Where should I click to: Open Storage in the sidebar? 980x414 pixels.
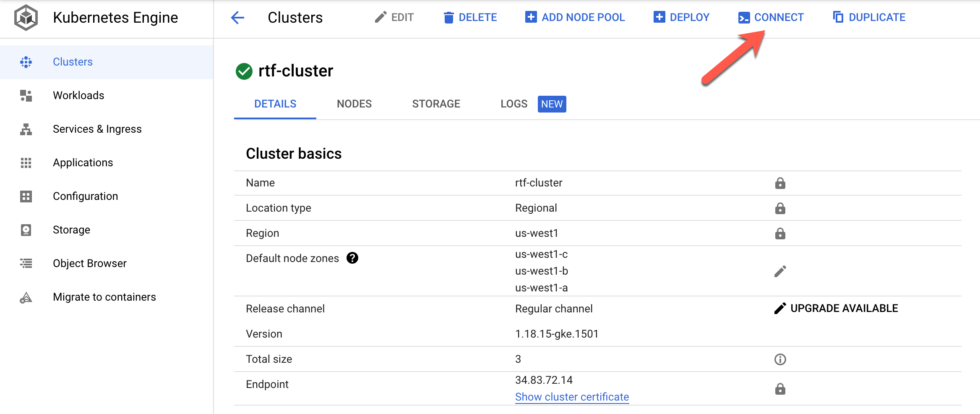107,230
